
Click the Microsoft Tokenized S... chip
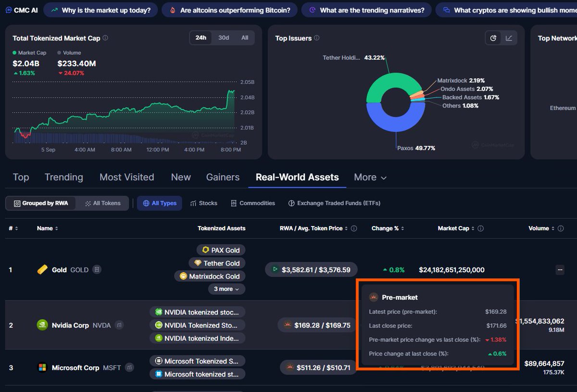pos(197,361)
